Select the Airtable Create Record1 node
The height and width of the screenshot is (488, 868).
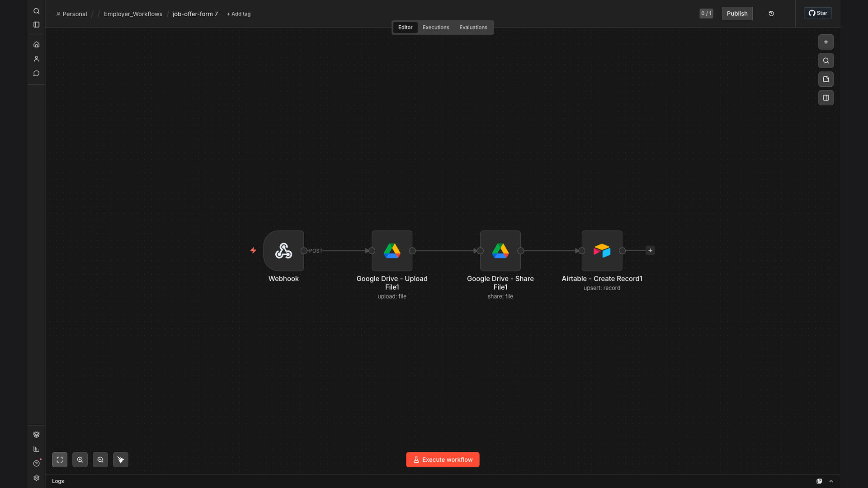[602, 251]
